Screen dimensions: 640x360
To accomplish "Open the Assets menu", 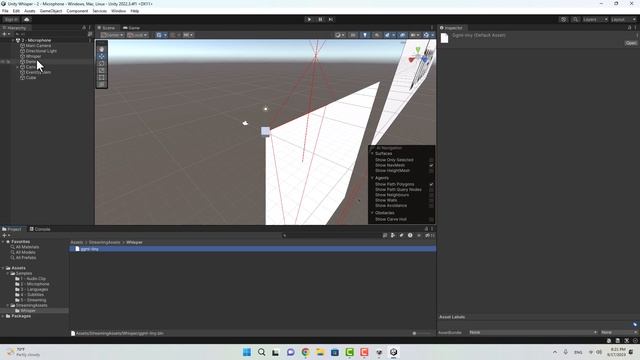I will (30, 11).
